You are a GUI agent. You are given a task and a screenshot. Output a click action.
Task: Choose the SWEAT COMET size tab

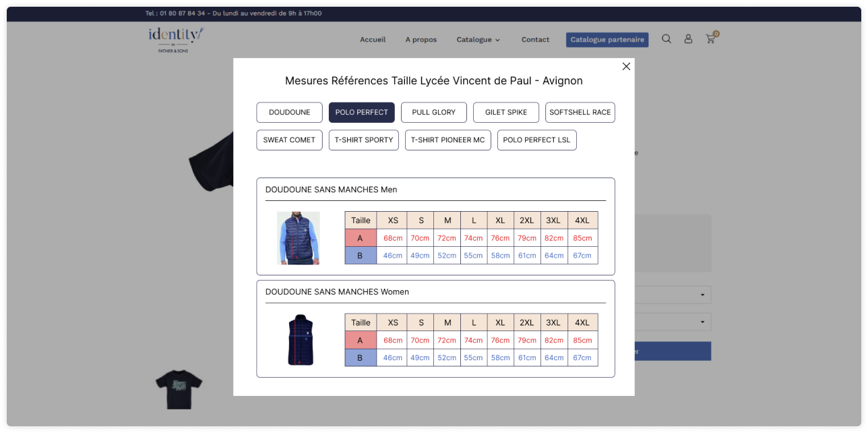click(289, 140)
